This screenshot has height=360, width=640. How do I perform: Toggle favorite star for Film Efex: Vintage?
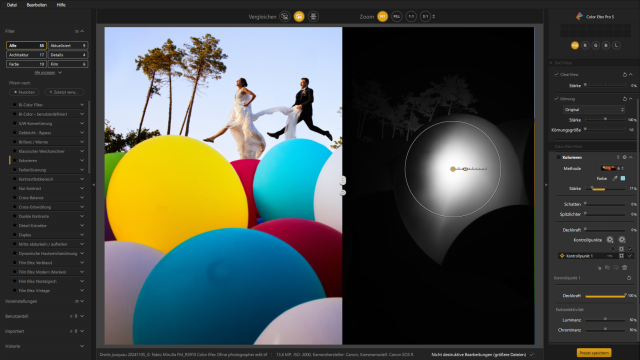(14, 291)
